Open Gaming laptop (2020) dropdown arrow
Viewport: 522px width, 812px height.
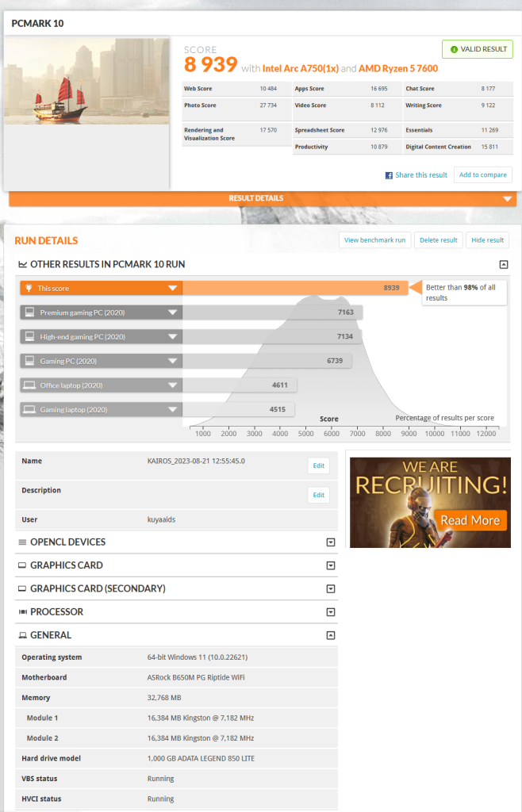[x=172, y=410]
